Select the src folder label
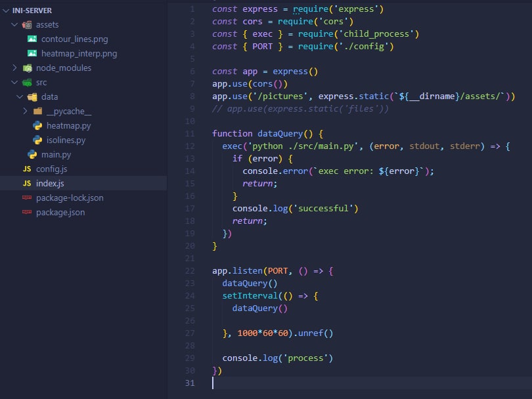The image size is (532, 399). (41, 83)
